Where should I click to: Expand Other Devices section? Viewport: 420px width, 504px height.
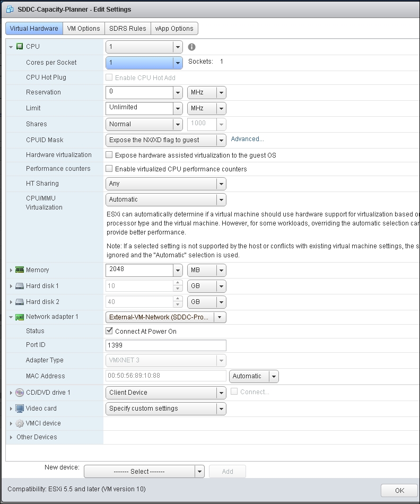click(x=11, y=438)
